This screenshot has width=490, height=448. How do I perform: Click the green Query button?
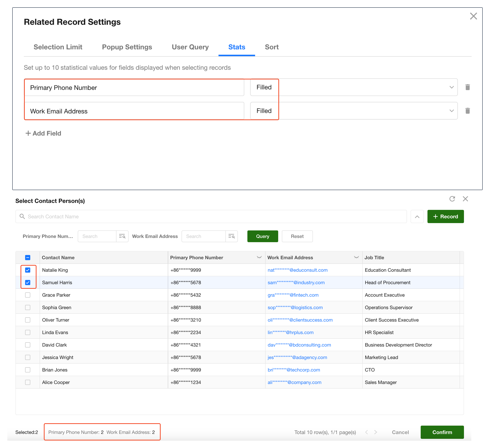click(x=262, y=236)
